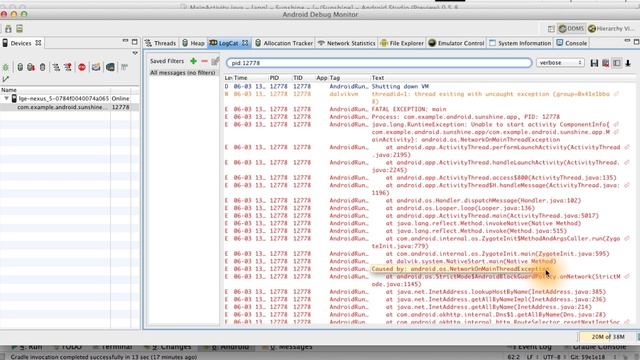The height and width of the screenshot is (360, 640).
Task: Open the Allocation Tracker tab
Action: tap(284, 43)
